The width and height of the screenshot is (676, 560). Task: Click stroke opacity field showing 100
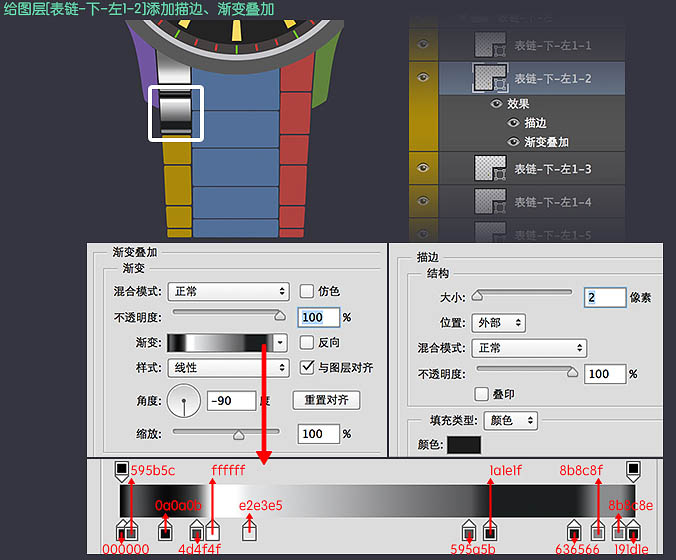604,374
